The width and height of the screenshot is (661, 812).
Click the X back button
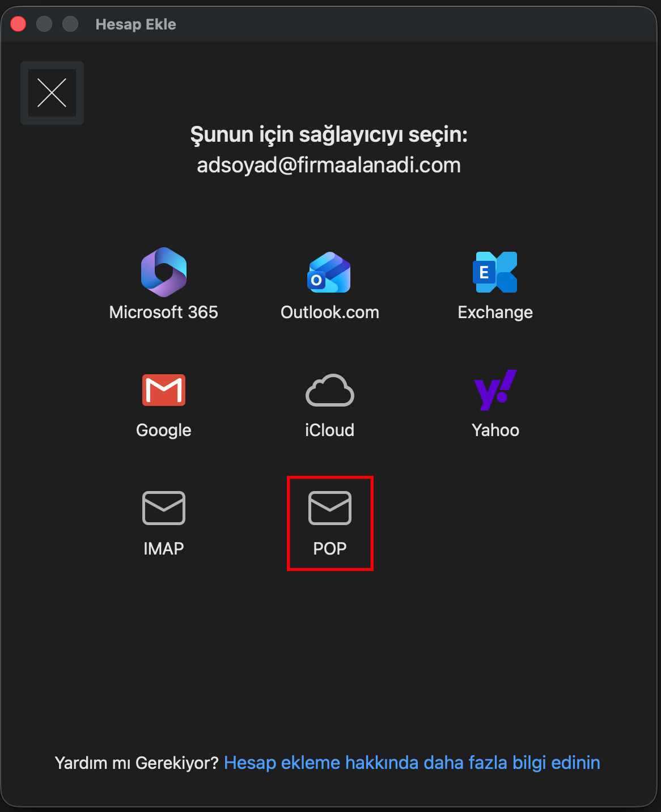(52, 92)
